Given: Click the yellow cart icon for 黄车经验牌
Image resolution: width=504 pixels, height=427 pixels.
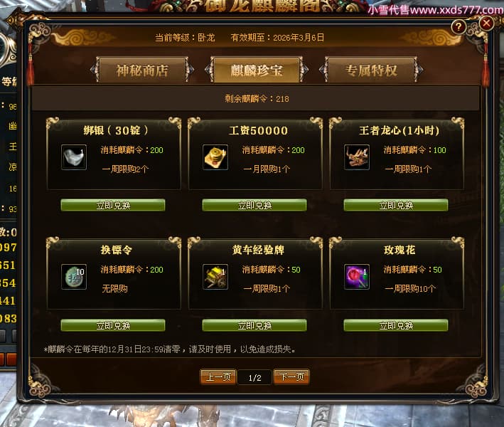Looking at the screenshot, I should (215, 277).
